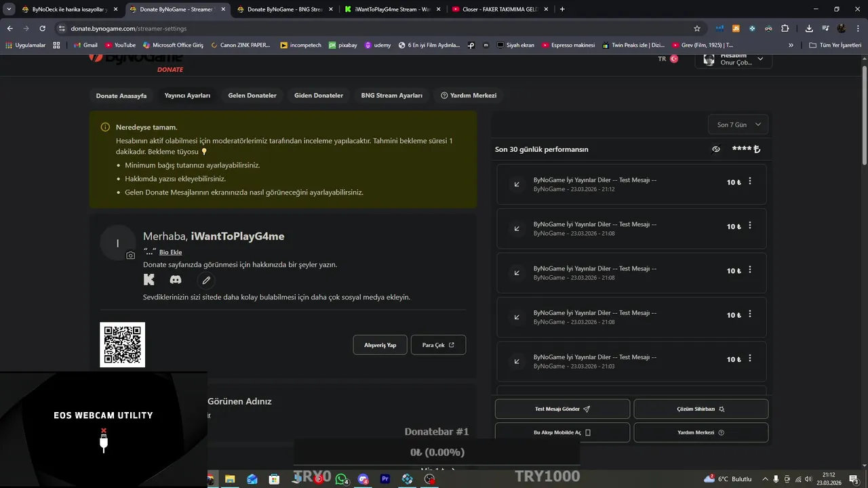Open the Espresso makinesi bookmark

(x=568, y=45)
